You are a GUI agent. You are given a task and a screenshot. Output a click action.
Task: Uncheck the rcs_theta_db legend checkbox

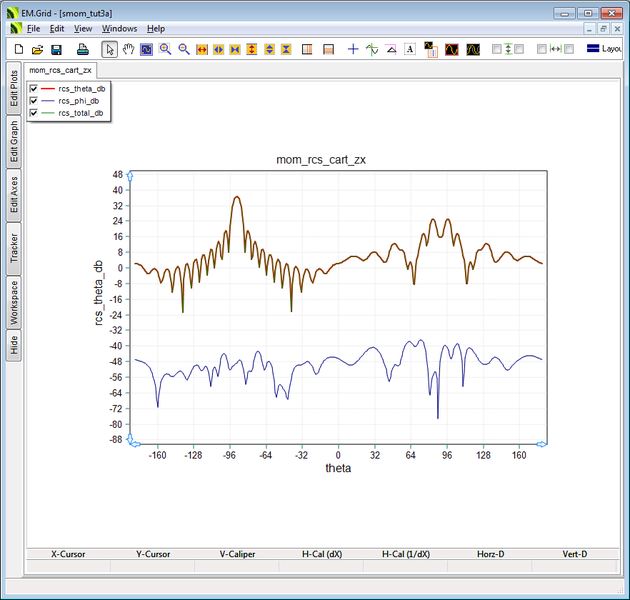pos(35,89)
